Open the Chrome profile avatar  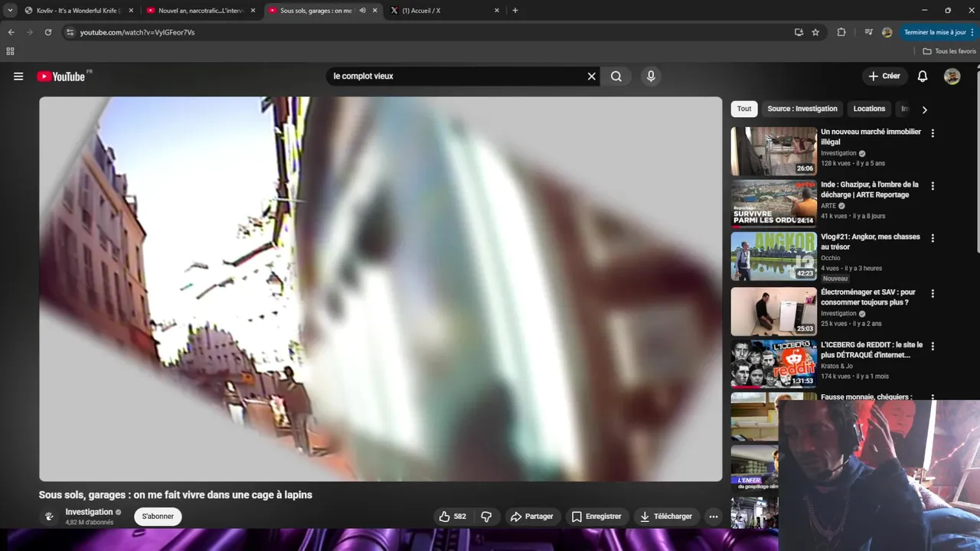(x=887, y=32)
